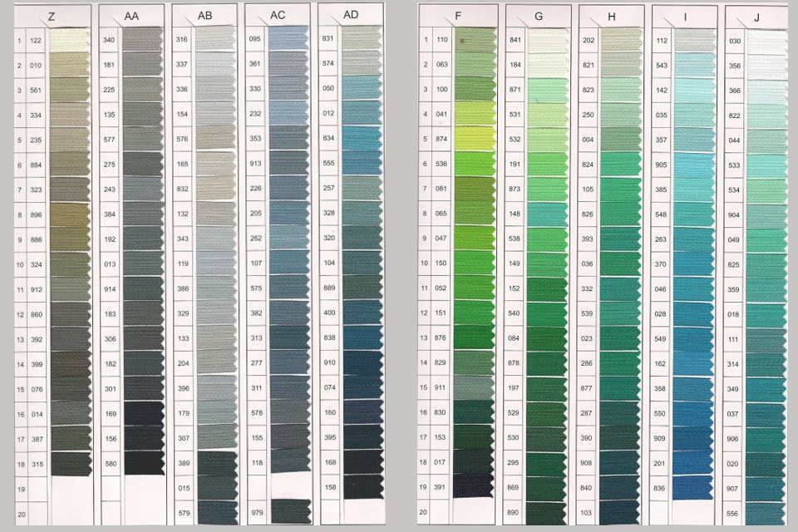Click the code number 908 in column H
Image resolution: width=798 pixels, height=532 pixels.
click(586, 463)
